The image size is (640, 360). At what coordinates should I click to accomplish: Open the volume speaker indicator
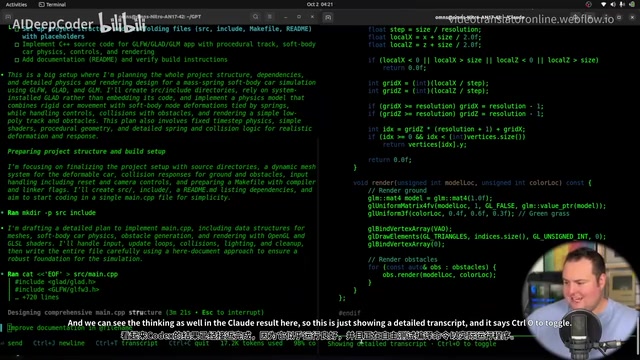(613, 4)
